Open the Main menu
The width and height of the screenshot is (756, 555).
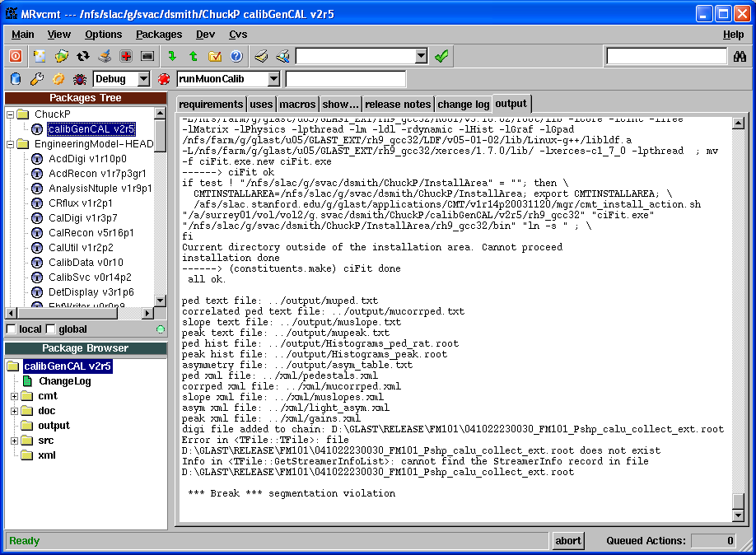23,35
